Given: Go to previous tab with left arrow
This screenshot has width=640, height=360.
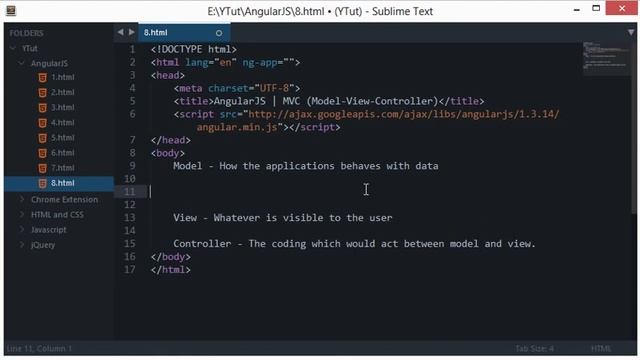Looking at the screenshot, I should (x=120, y=32).
